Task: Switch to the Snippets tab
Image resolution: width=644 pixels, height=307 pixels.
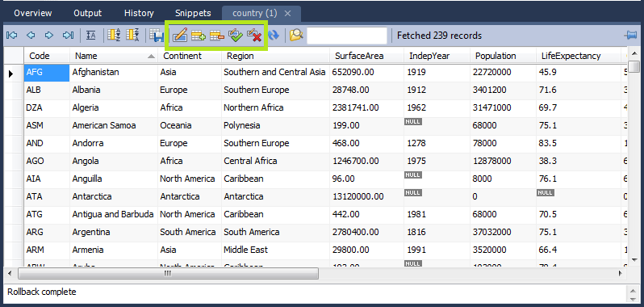Action: [x=193, y=14]
